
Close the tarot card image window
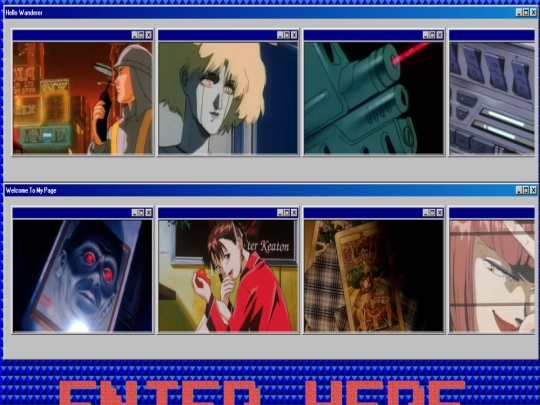(x=440, y=212)
